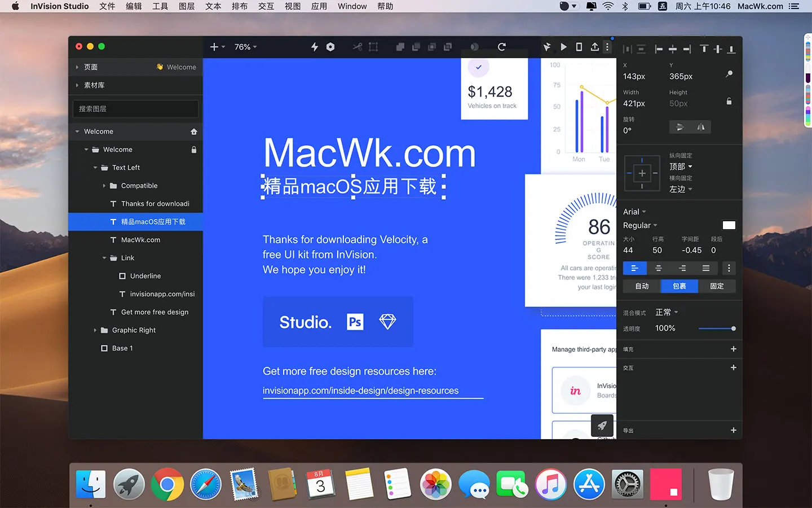Click the dashed-square mask icon in toolbar

coord(373,47)
